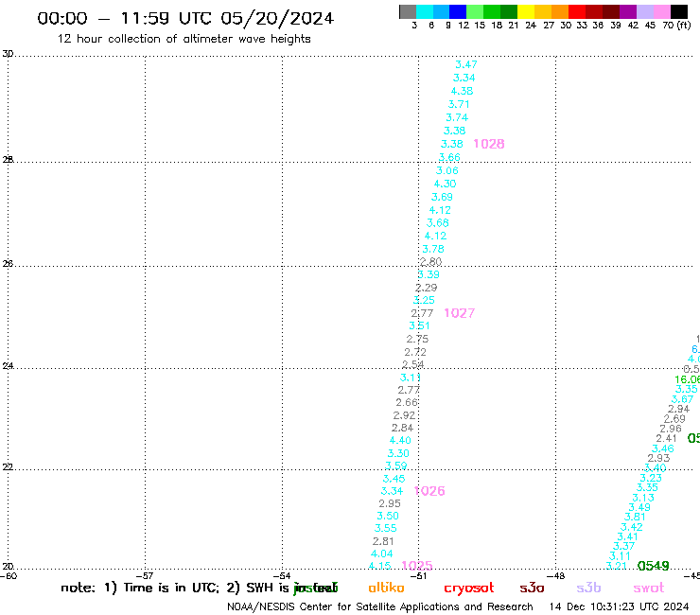
Task: Click the gray 2.41 reading
Action: pyautogui.click(x=667, y=439)
